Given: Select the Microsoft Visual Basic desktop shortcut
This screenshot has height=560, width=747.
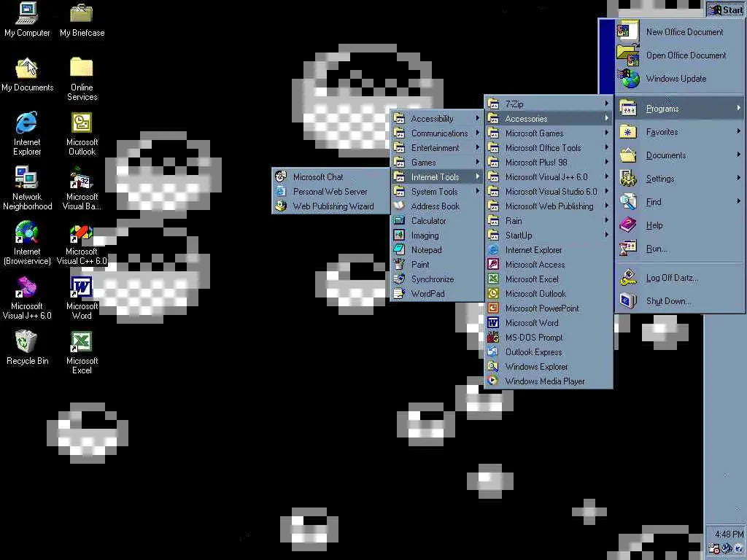Looking at the screenshot, I should 82,189.
